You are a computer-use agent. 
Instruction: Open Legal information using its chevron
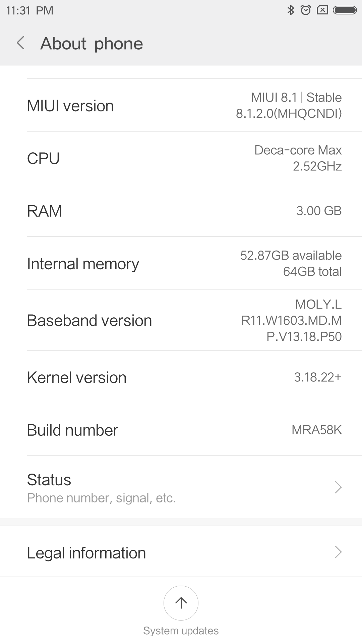[338, 552]
